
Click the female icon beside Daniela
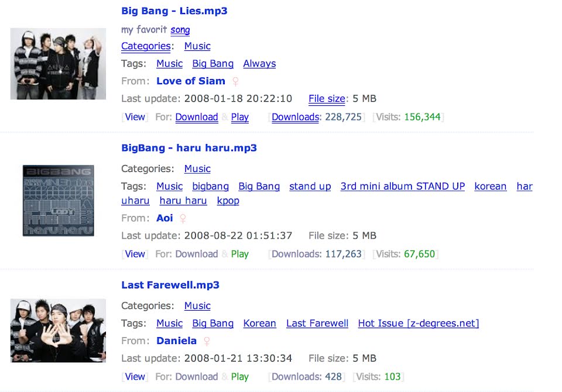(x=207, y=341)
